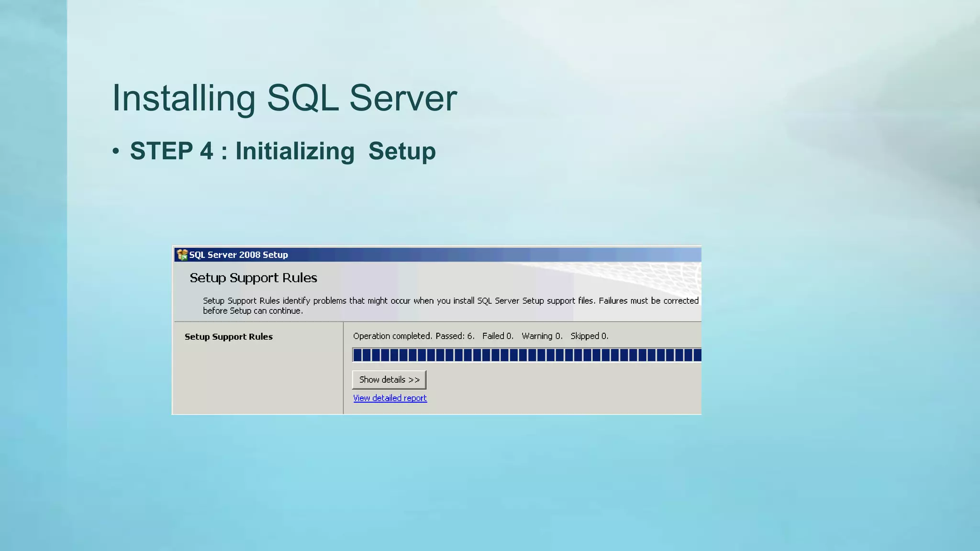Open the View detailed report link

point(390,398)
